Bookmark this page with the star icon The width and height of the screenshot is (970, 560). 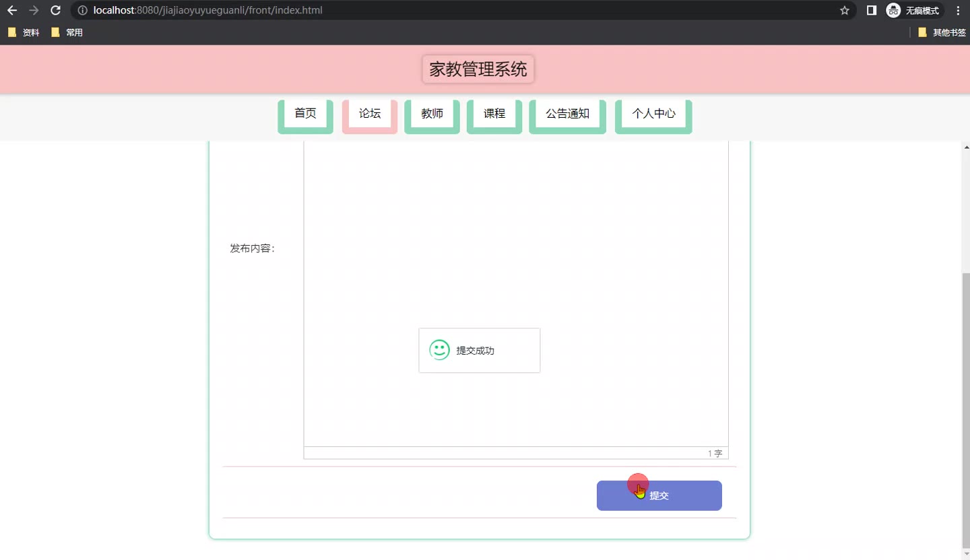[x=845, y=10]
